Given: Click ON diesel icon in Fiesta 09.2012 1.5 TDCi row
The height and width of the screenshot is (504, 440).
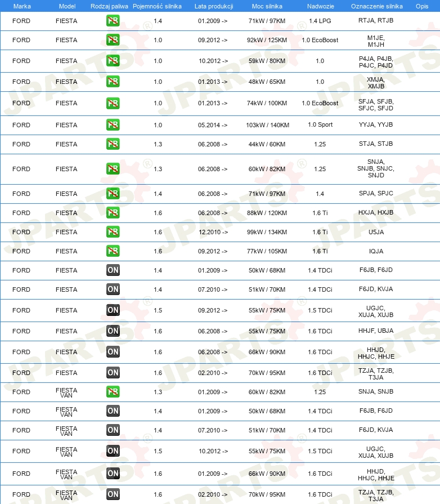Looking at the screenshot, I should tap(113, 310).
